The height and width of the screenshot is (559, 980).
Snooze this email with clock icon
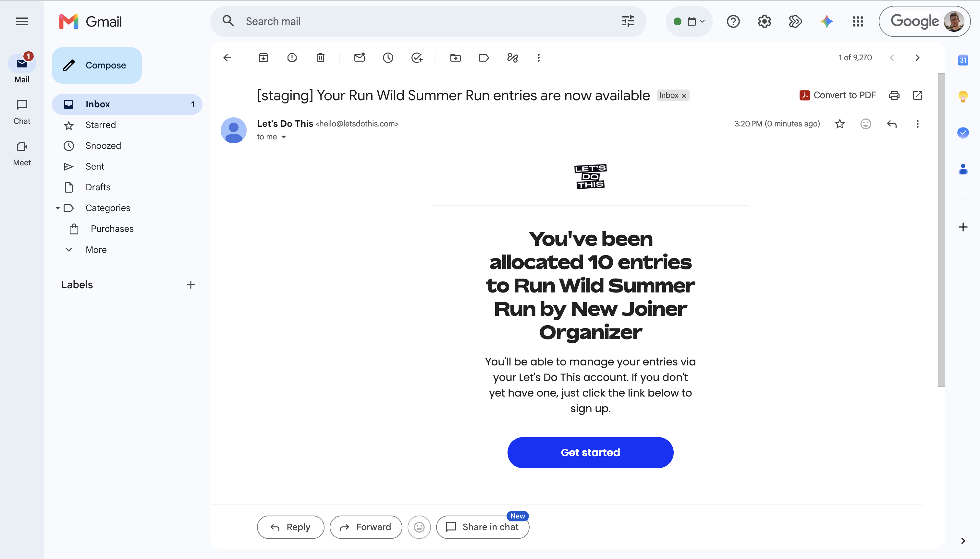point(388,58)
